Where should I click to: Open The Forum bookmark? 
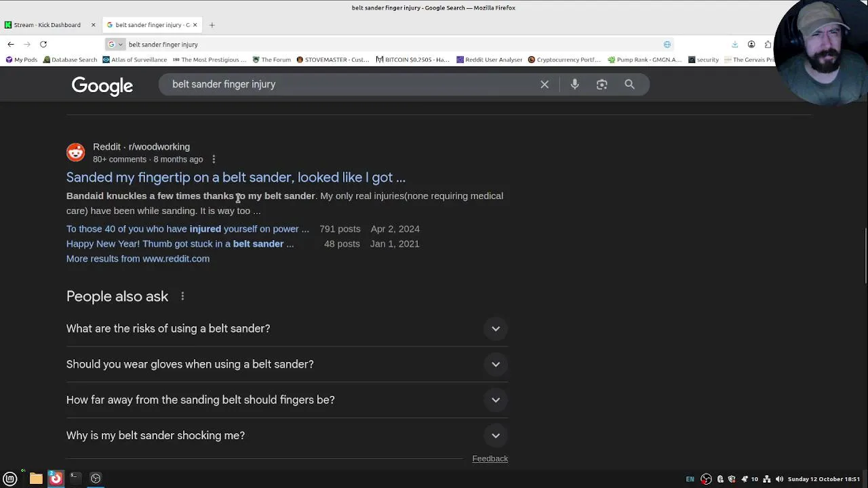(271, 60)
